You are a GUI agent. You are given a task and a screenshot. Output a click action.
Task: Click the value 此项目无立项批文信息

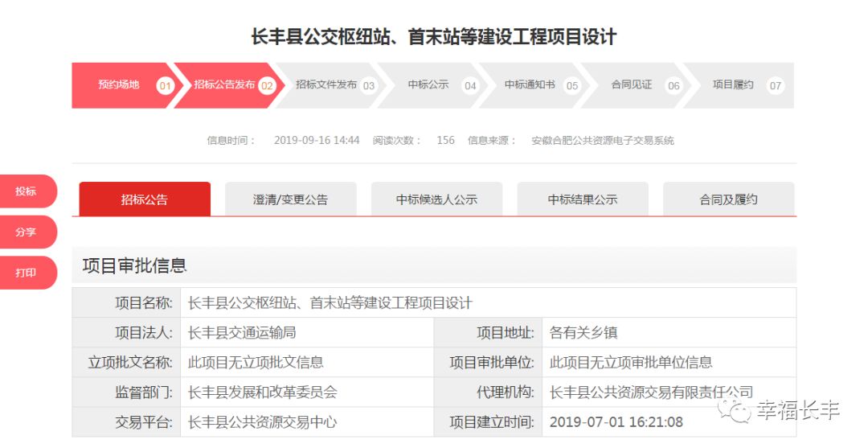[x=256, y=363]
